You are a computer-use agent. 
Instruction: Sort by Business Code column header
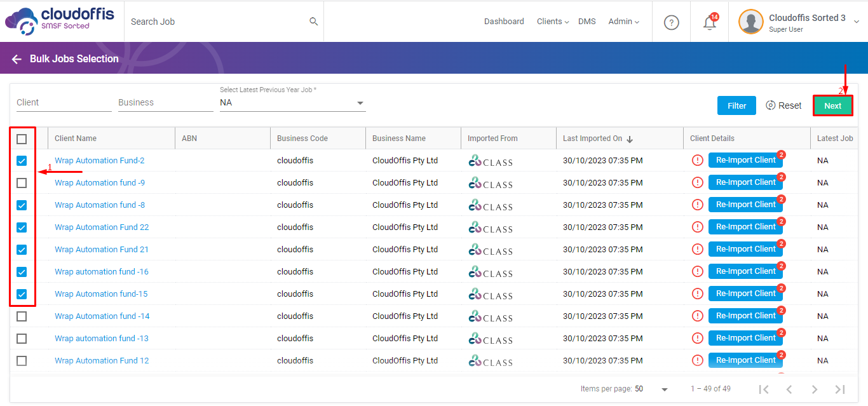point(302,139)
